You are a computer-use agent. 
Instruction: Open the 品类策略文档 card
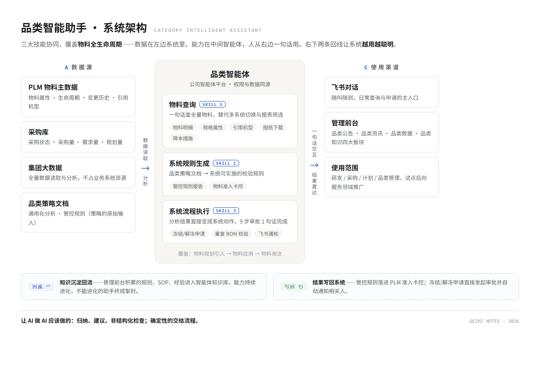[78, 212]
